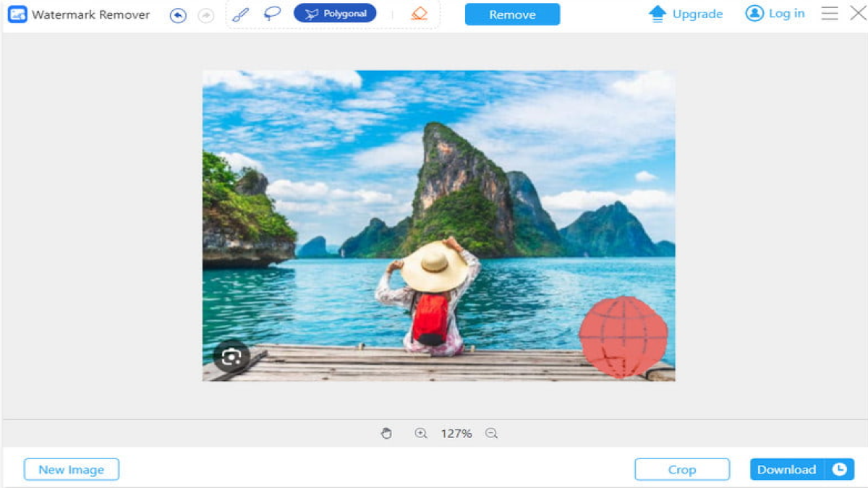Viewport: 868px width, 488px height.
Task: Open the Upgrade option
Action: tap(686, 14)
